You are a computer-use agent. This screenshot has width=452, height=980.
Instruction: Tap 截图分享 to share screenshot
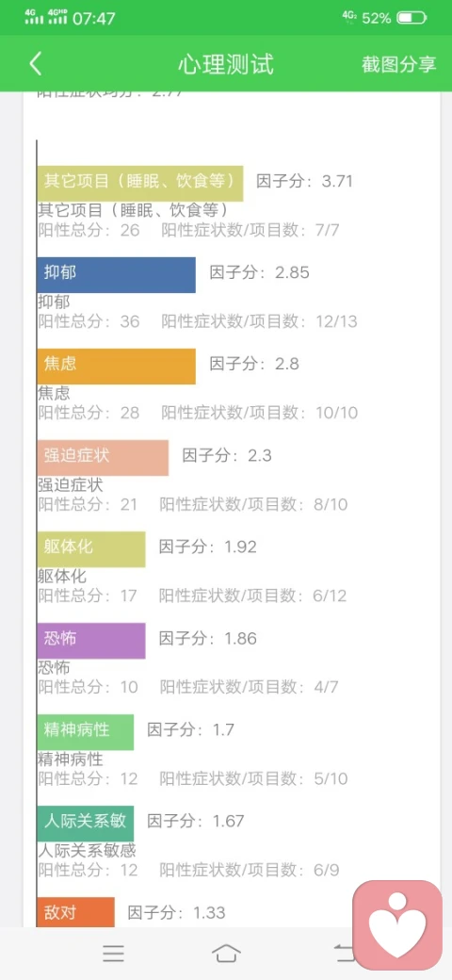399,64
